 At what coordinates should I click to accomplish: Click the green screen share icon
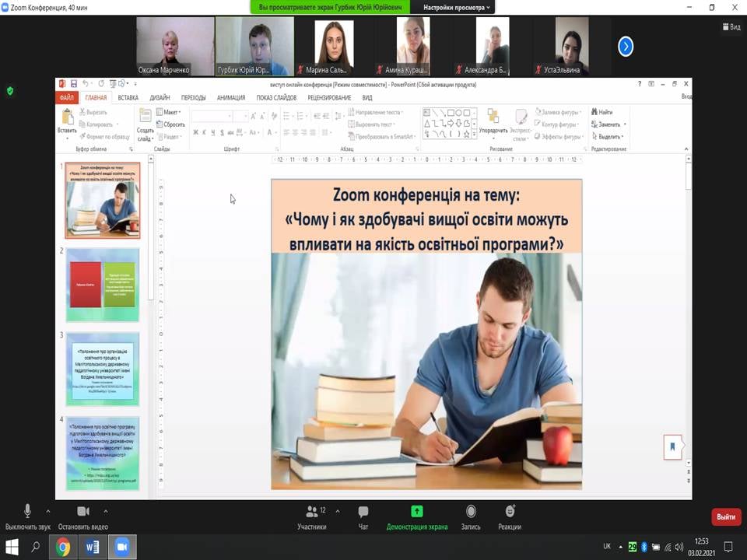(417, 511)
